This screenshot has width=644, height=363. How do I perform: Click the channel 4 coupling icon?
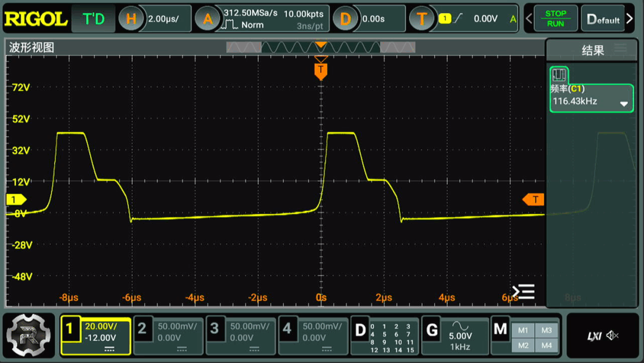coord(327,349)
